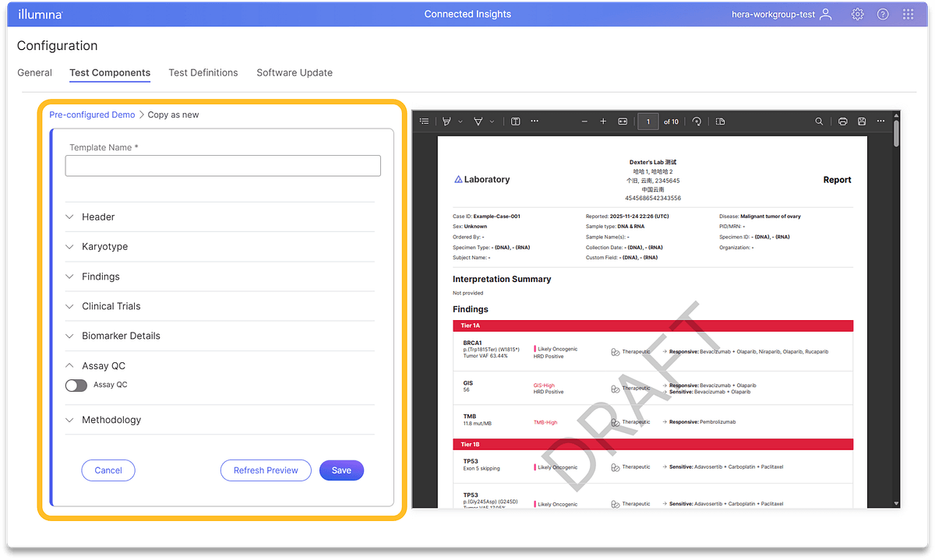This screenshot has width=935, height=560.
Task: Open the PDF table of contents icon
Action: pos(424,122)
